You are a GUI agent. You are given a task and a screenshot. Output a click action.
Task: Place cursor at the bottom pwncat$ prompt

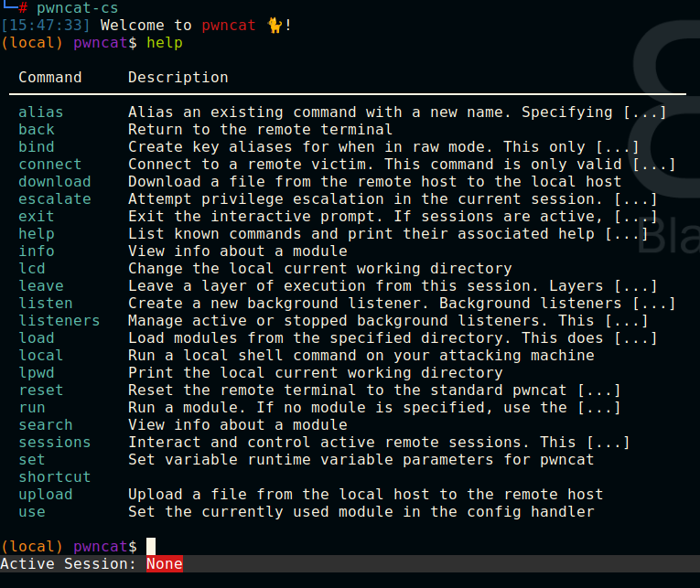point(151,547)
